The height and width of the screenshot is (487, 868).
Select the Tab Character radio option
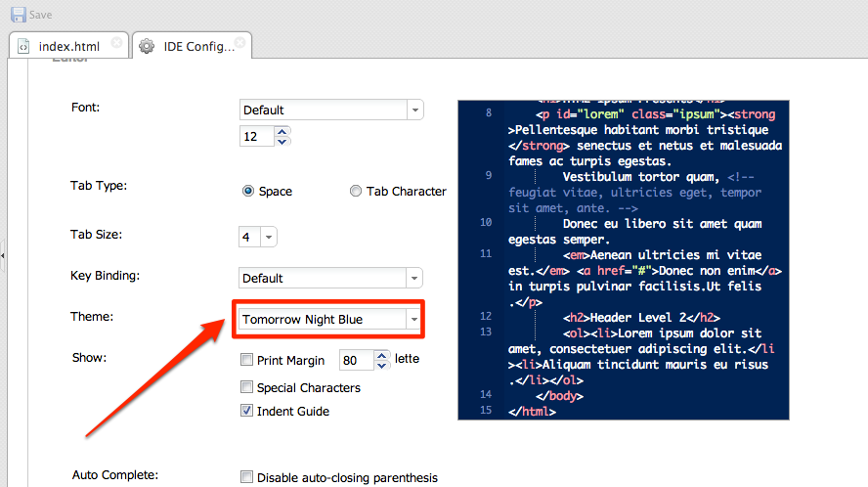click(356, 192)
